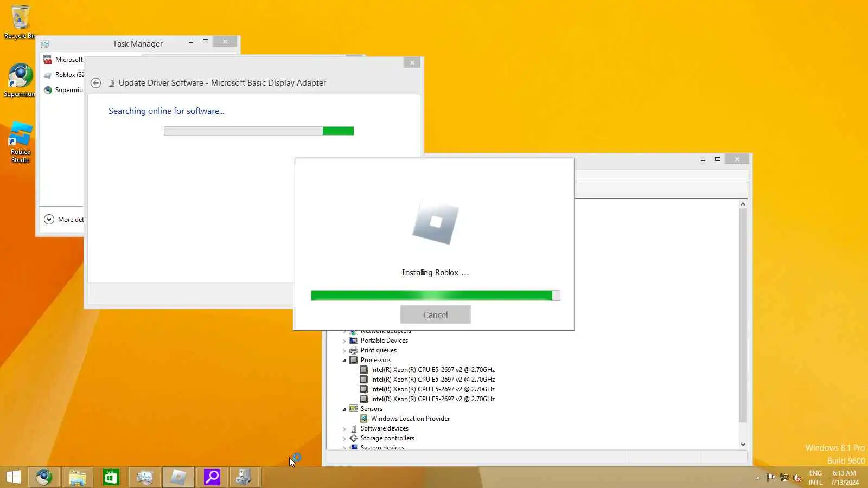Expand the Portable Devices node
This screenshot has height=488, width=868.
click(344, 341)
